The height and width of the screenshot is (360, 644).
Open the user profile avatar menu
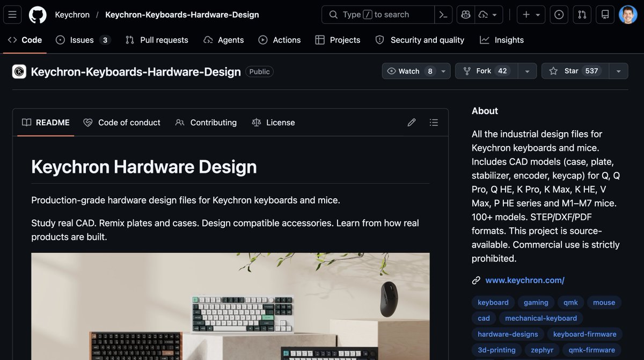628,15
